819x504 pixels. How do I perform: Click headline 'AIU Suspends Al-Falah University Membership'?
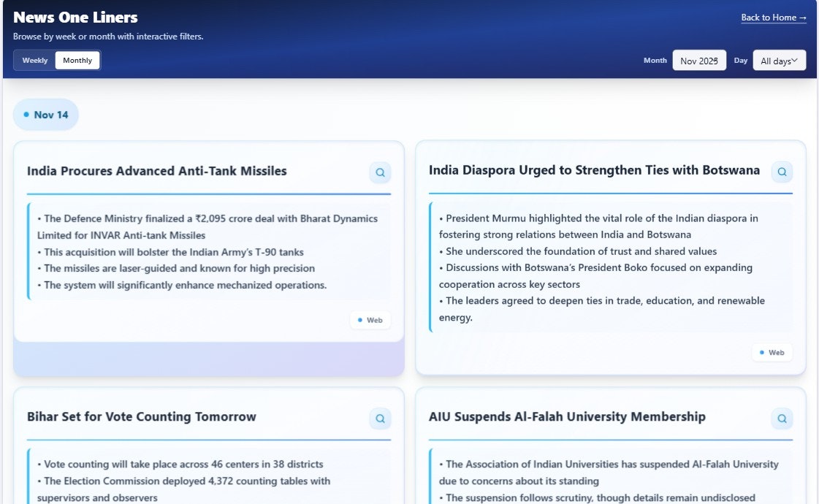567,417
